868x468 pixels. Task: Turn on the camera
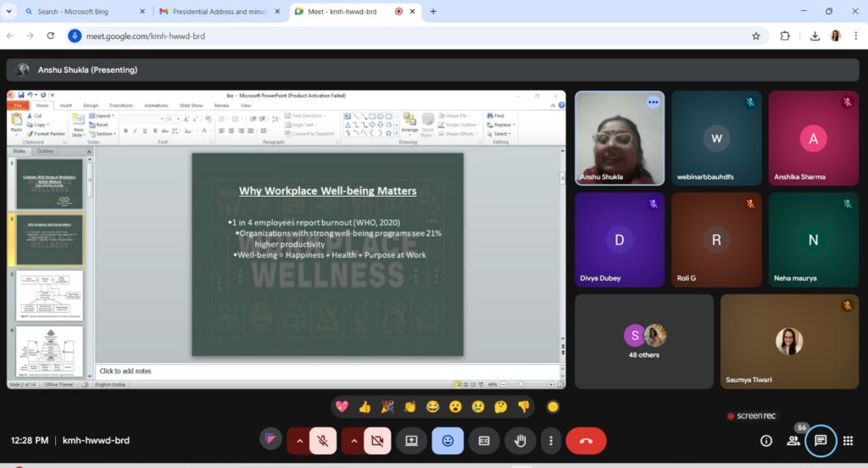pos(376,441)
